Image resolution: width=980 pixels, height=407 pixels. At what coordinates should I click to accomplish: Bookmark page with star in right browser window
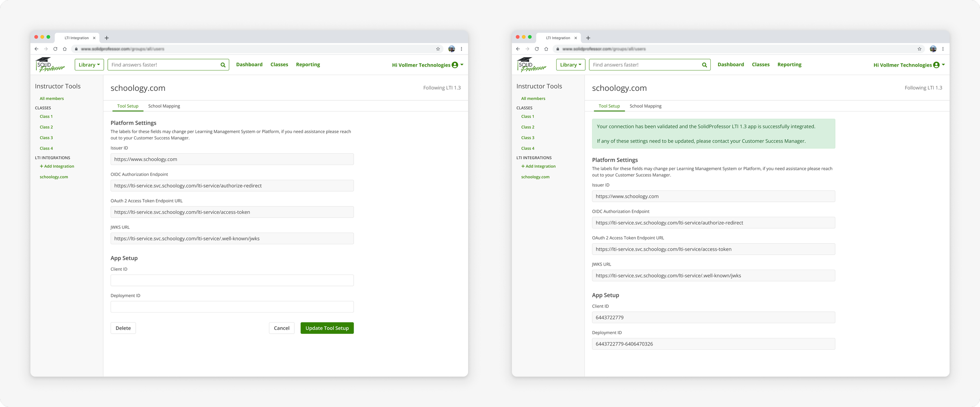[919, 49]
